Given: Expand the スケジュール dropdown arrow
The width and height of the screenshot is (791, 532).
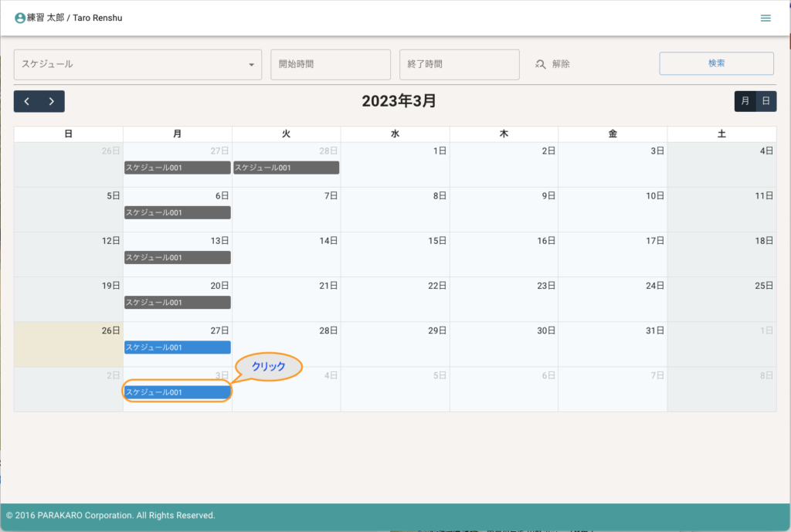Looking at the screenshot, I should (x=251, y=65).
